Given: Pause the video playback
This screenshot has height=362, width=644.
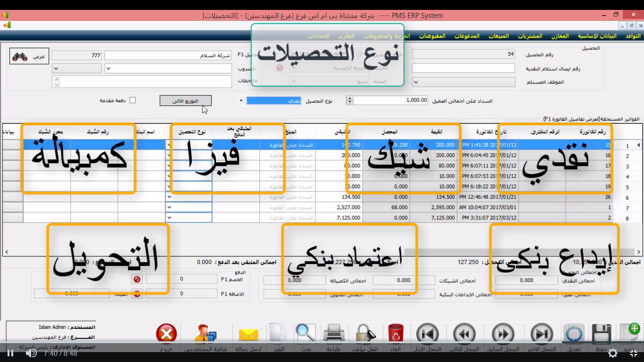Looking at the screenshot, I should click(10, 353).
